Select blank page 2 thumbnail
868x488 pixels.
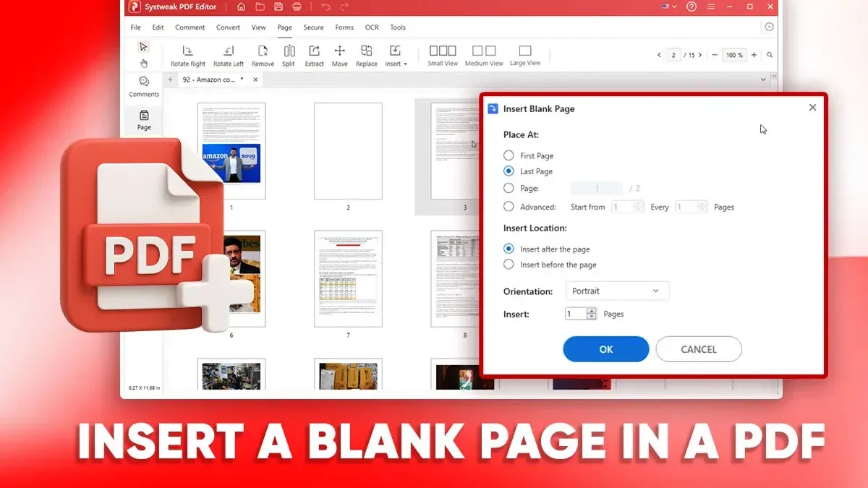(348, 151)
